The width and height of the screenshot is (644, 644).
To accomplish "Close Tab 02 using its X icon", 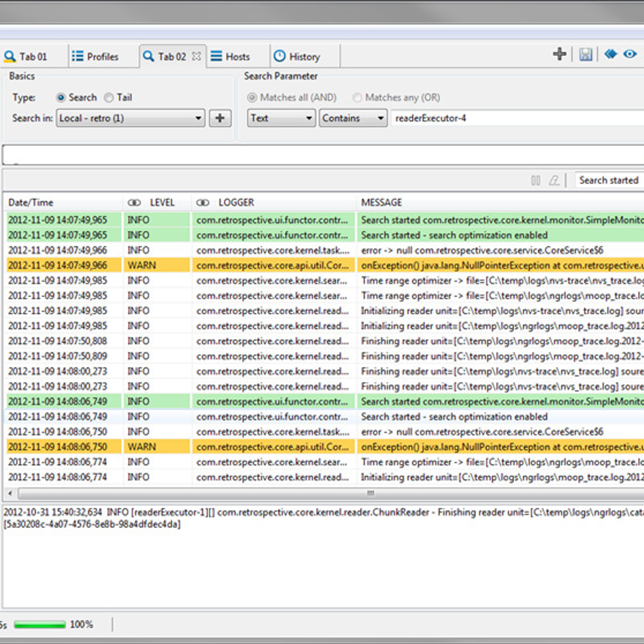I will coord(196,56).
